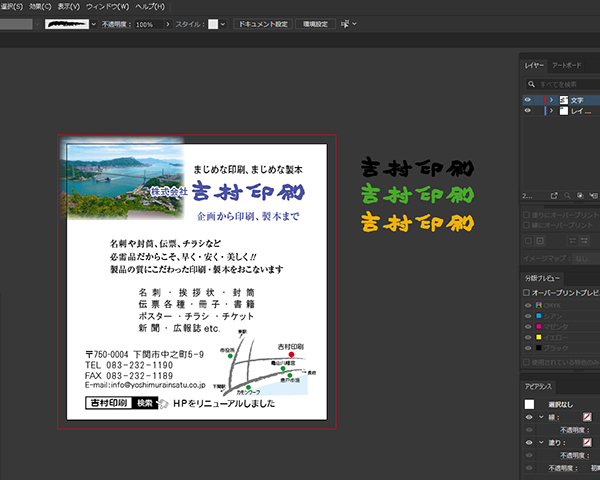
Task: Collapse the 線 appearance row chevron
Action: tap(541, 417)
